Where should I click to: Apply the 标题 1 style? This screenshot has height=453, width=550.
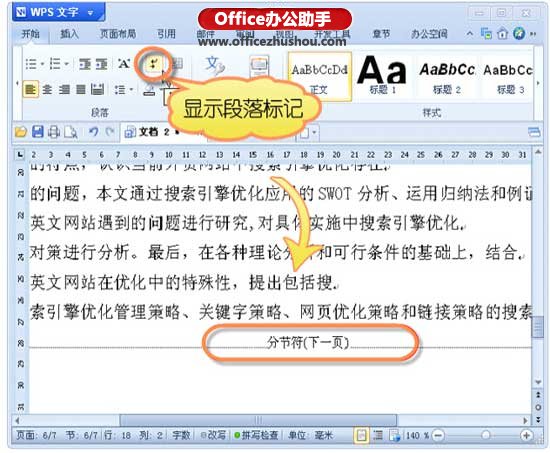click(x=382, y=76)
